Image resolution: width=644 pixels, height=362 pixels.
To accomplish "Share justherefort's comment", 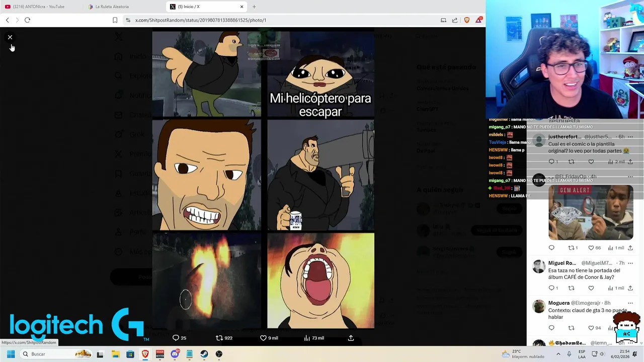I will click(x=630, y=162).
